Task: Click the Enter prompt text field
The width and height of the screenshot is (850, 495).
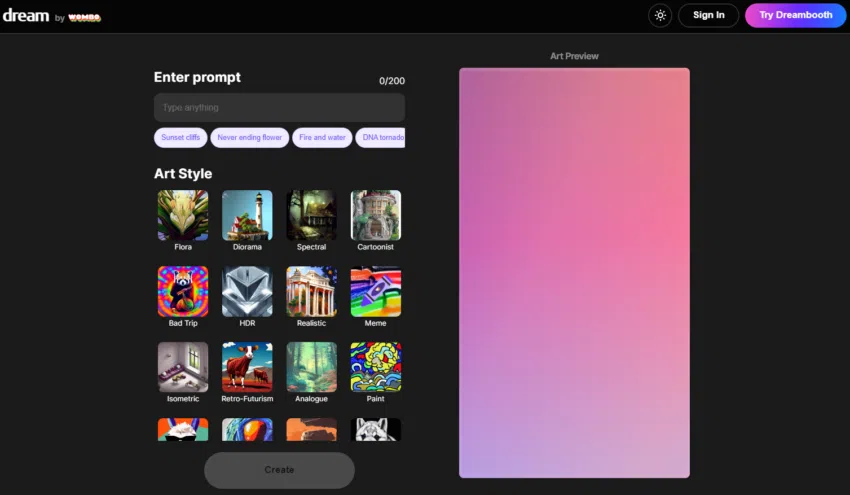Action: [x=279, y=107]
